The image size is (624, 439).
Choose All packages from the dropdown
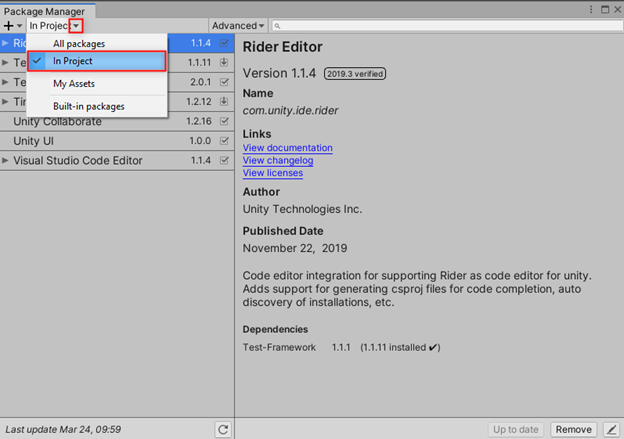79,43
